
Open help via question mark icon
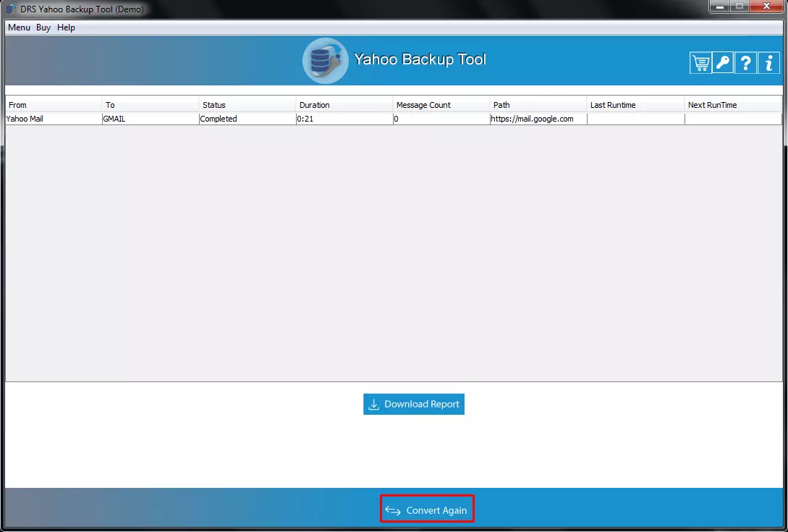point(745,63)
